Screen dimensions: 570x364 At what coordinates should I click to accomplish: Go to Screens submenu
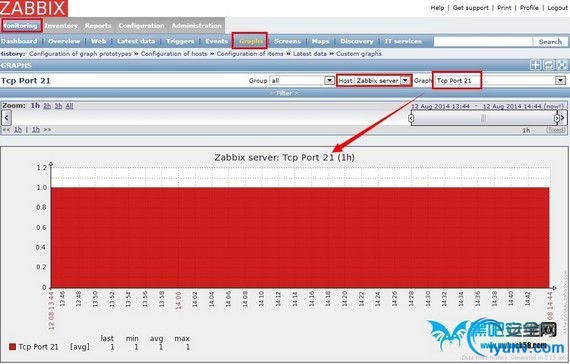pyautogui.click(x=287, y=41)
